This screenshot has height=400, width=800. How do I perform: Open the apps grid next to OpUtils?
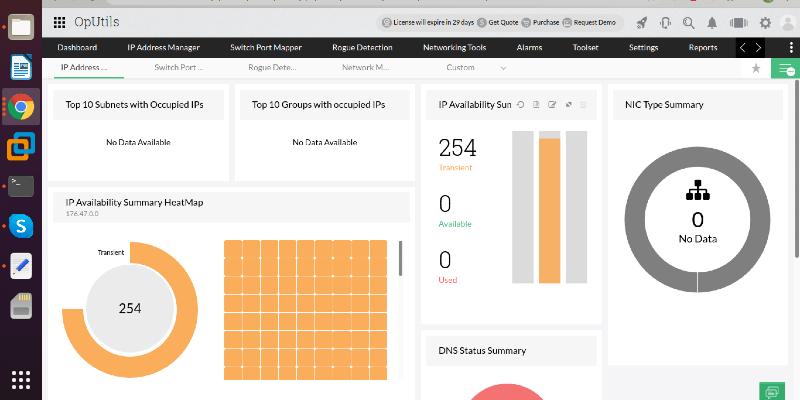(59, 22)
